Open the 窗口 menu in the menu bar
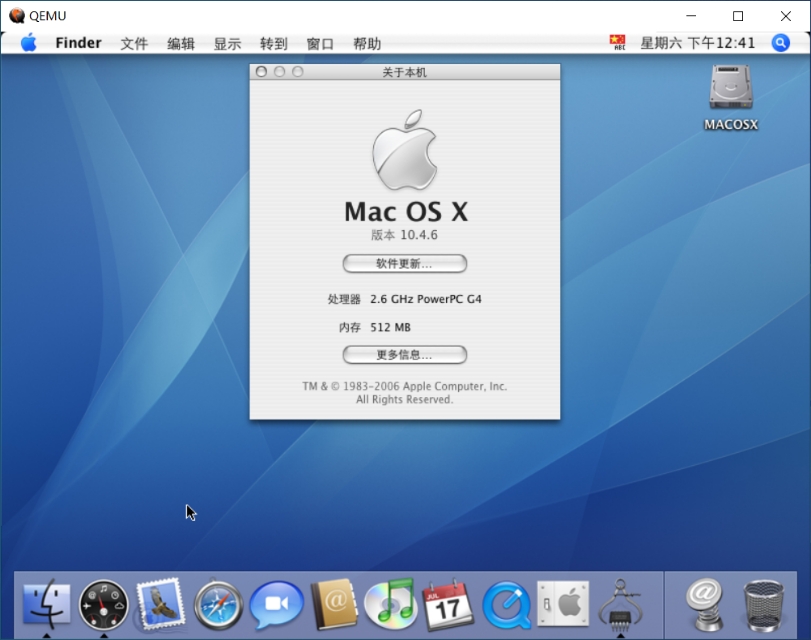 (x=319, y=43)
